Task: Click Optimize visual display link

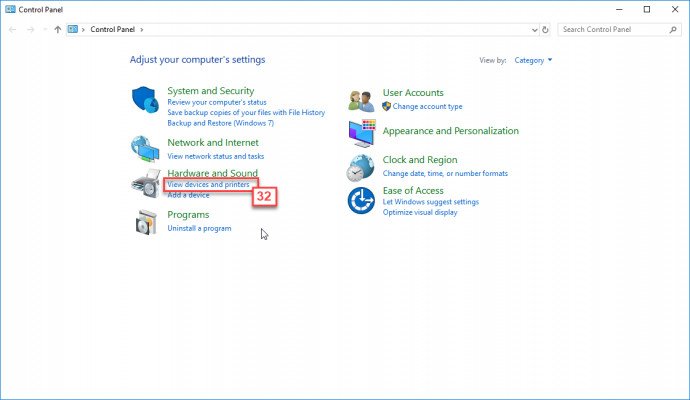Action: tap(420, 213)
